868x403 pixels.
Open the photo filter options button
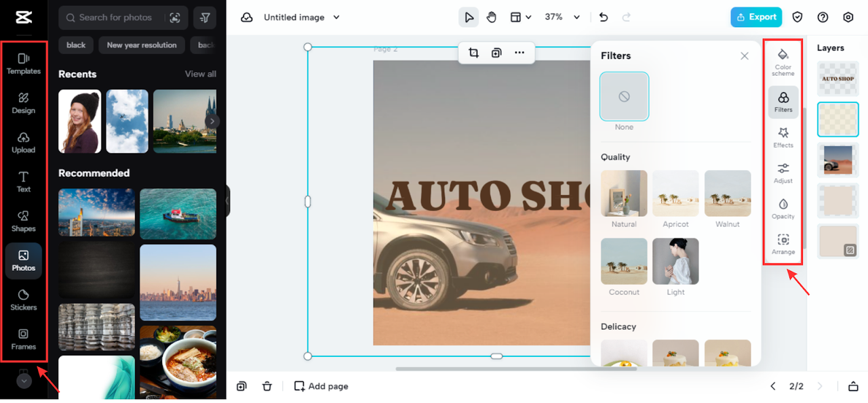point(205,18)
